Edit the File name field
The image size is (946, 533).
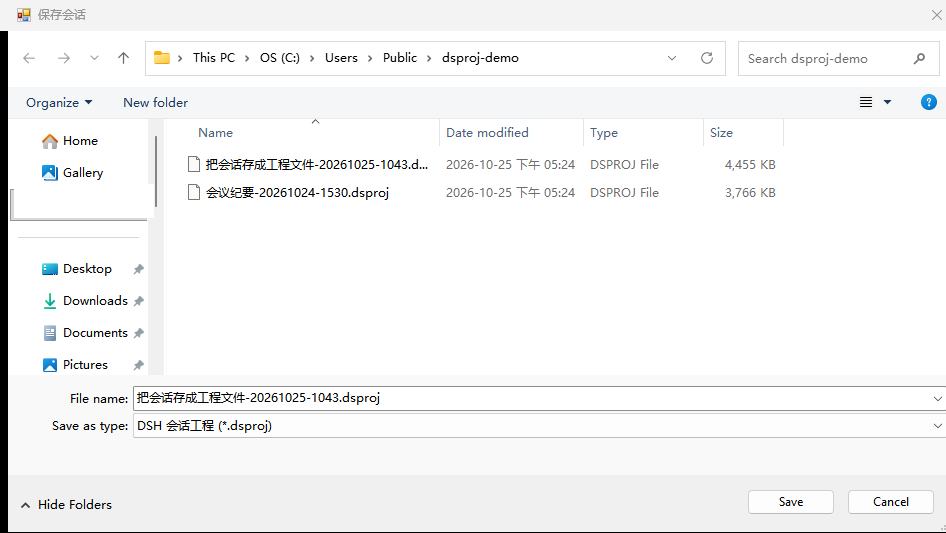(x=531, y=398)
